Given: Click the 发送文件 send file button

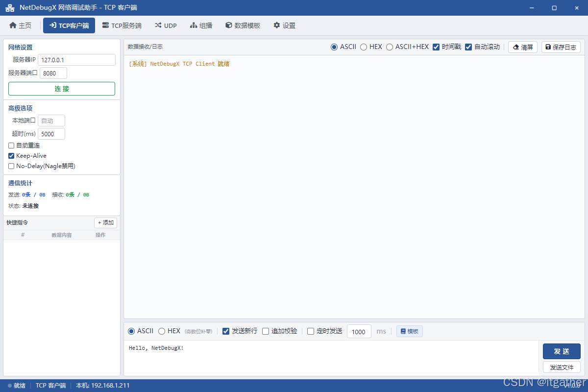Looking at the screenshot, I should click(x=562, y=367).
